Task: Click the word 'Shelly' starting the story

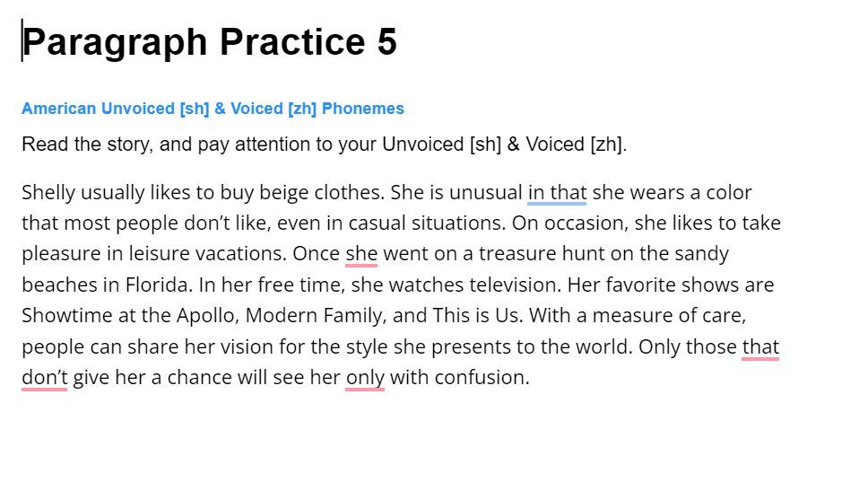Action: click(48, 193)
